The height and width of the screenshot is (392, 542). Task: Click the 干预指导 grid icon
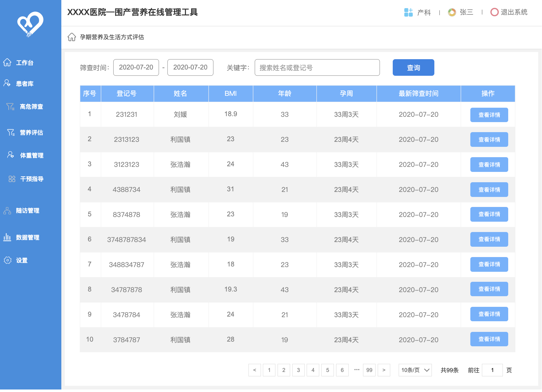[x=12, y=179]
